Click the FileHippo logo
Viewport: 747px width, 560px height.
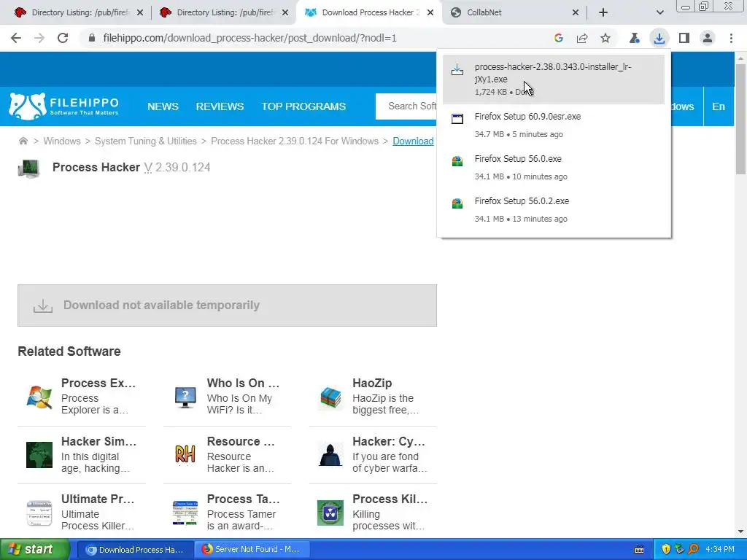click(x=64, y=106)
